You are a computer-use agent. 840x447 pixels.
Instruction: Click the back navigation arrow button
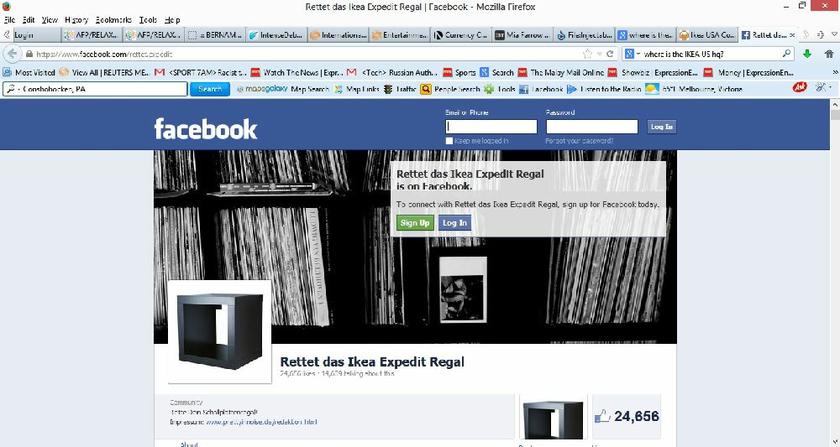(13, 54)
